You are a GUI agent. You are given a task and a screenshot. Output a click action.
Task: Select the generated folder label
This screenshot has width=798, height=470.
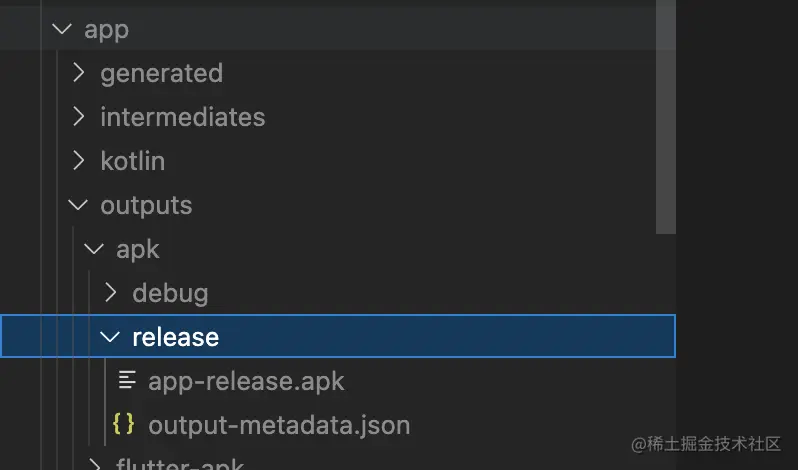[162, 74]
